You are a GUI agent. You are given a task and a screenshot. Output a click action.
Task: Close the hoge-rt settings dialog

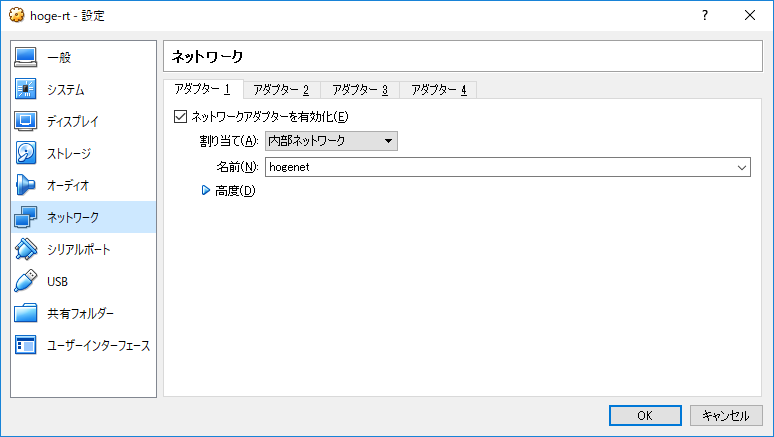750,15
